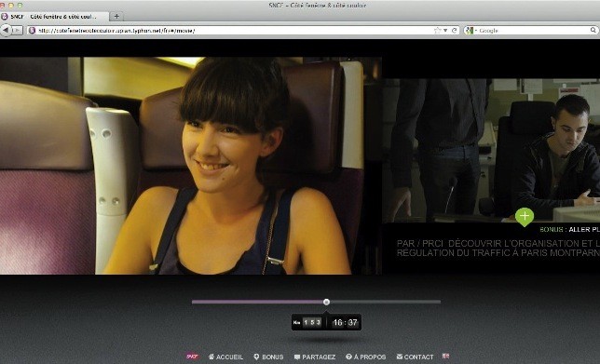Open the Bonus footer link
The width and height of the screenshot is (600, 364).
(x=268, y=357)
